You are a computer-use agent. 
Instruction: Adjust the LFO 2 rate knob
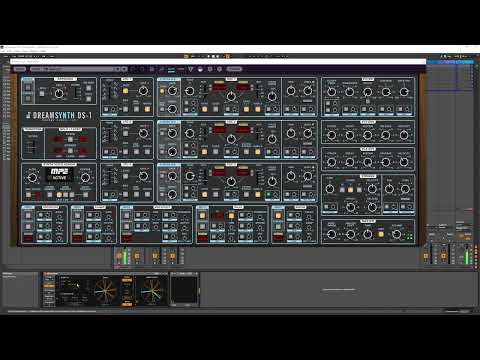(x=143, y=133)
